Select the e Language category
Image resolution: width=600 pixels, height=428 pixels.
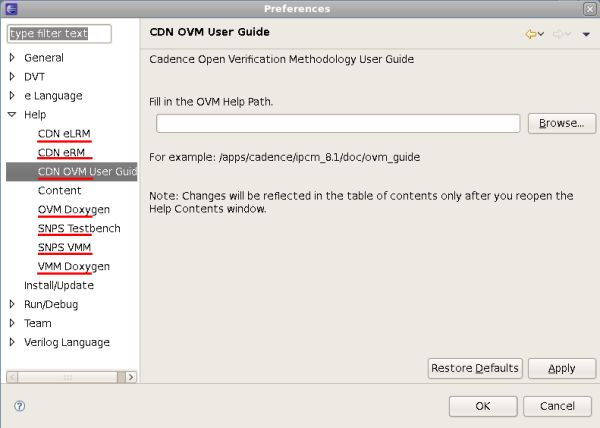point(53,96)
